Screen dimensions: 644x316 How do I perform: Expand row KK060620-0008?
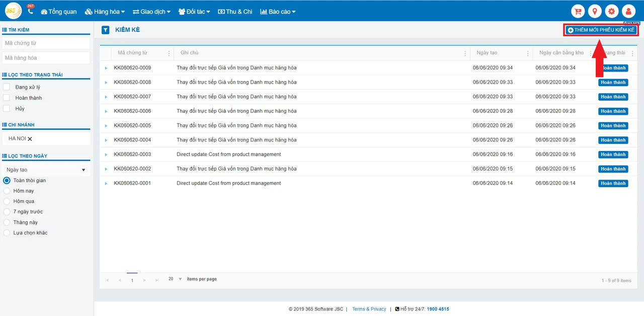pyautogui.click(x=106, y=82)
